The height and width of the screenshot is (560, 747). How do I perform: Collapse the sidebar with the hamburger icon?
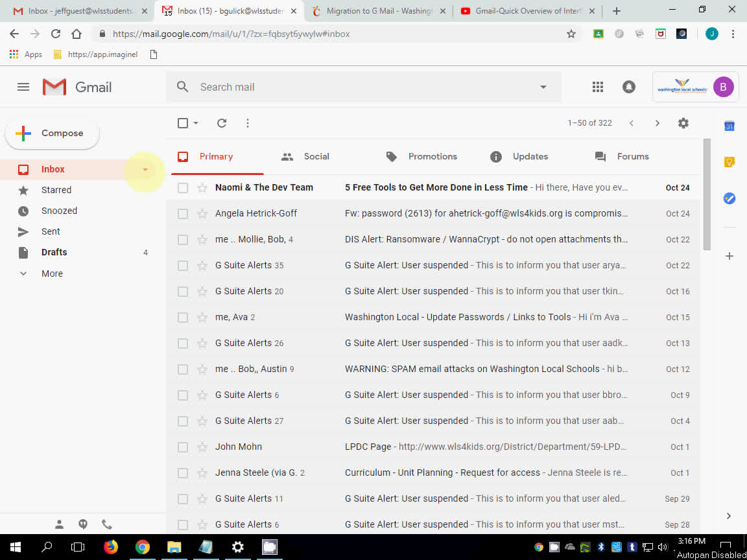point(23,86)
